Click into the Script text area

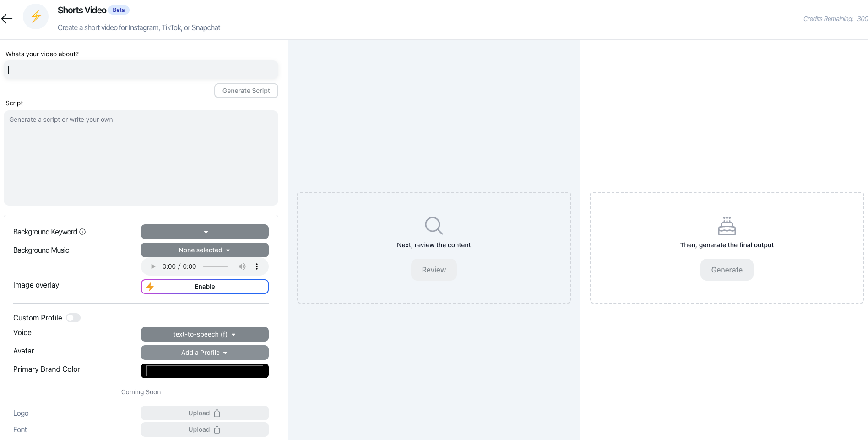(x=141, y=158)
